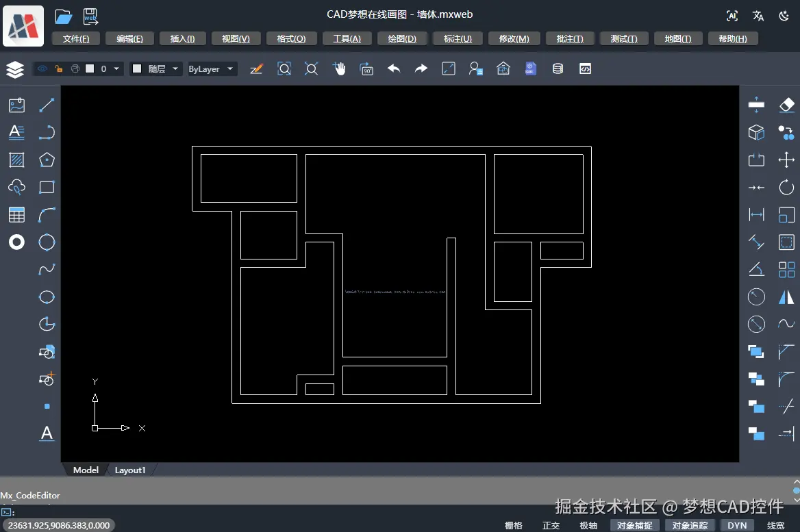Screen dimensions: 800x532
Task: Click the language translate icon
Action: click(x=758, y=16)
